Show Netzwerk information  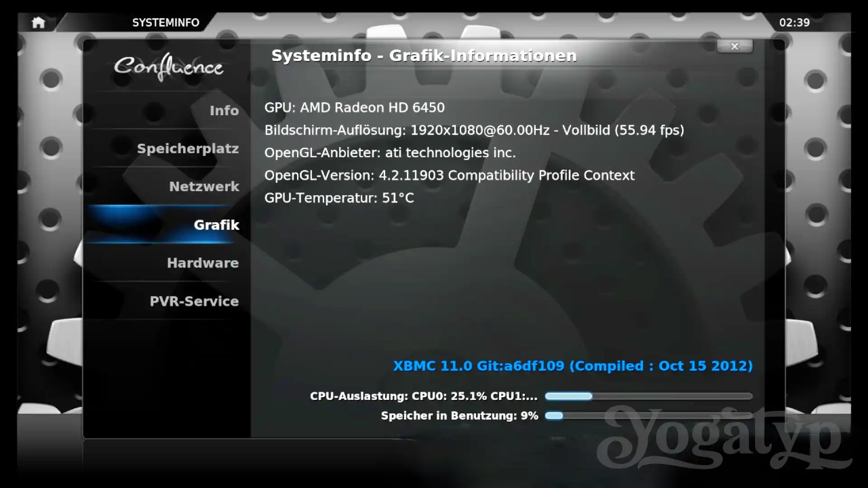pyautogui.click(x=166, y=186)
